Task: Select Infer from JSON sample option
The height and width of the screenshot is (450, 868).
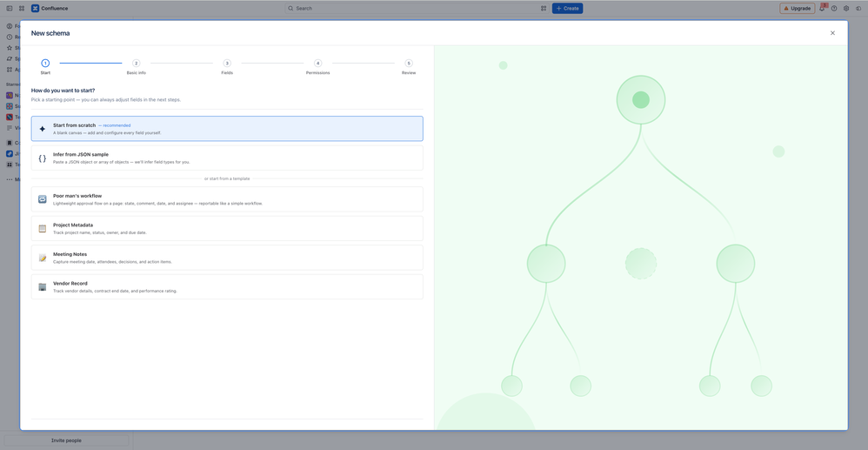Action: [x=227, y=158]
